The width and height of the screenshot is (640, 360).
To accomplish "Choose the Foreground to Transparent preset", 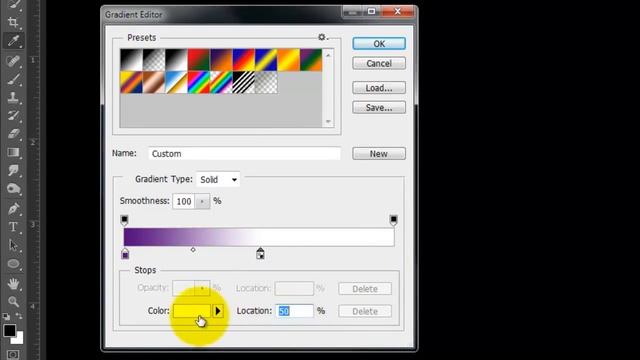I will [154, 60].
